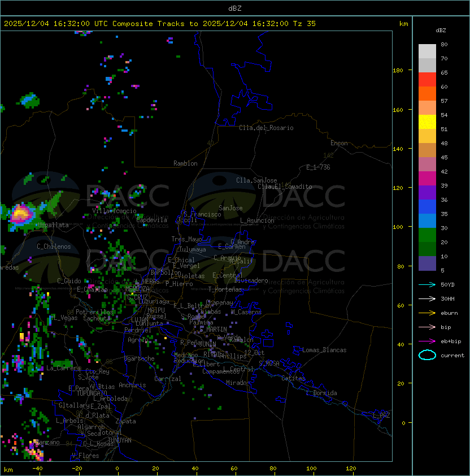This screenshot has width=470, height=476.
Task: Click the '80' label atop the dBZ scale
Action: [x=444, y=44]
